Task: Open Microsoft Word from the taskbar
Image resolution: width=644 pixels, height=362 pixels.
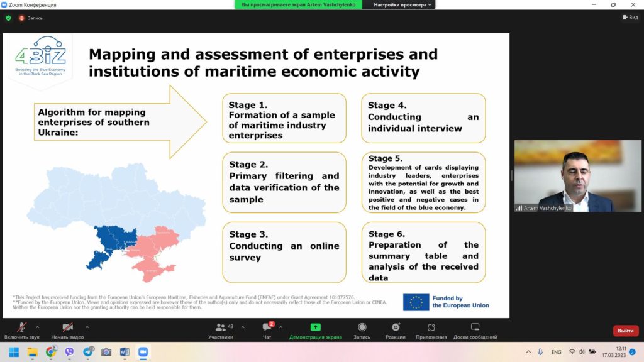Action: click(124, 352)
